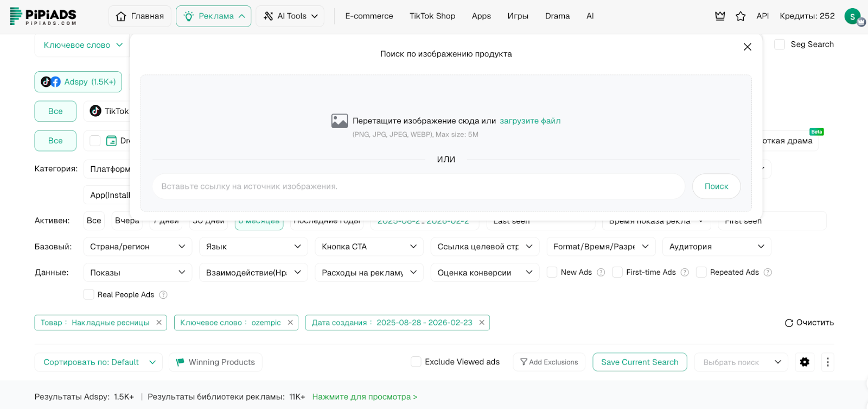Click help icon next to New Ads

601,273
